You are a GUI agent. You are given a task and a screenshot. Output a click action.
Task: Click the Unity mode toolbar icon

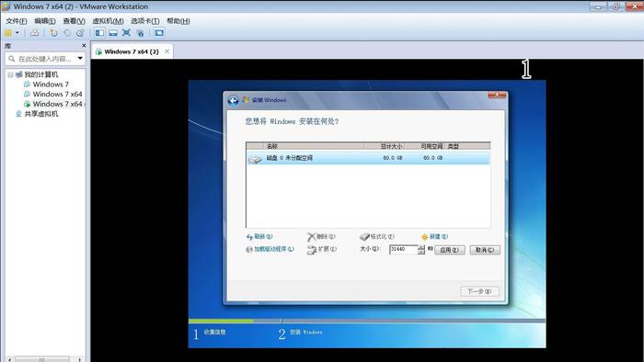click(141, 33)
